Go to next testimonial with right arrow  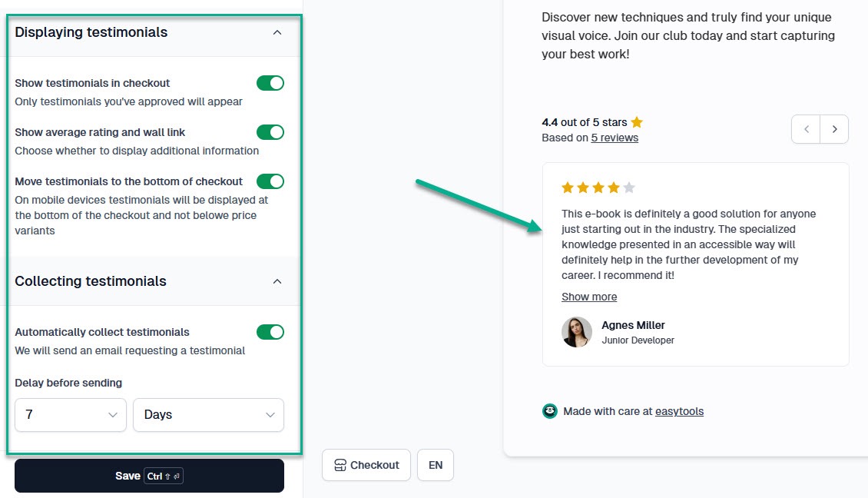(834, 129)
